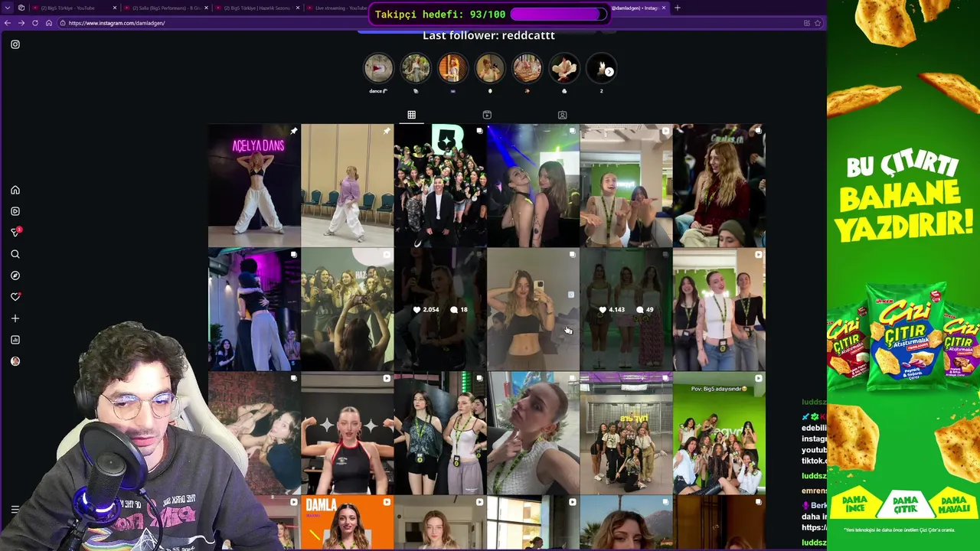980x551 pixels.
Task: Open the 'Pov: BigS adaysındır' post
Action: (x=719, y=433)
